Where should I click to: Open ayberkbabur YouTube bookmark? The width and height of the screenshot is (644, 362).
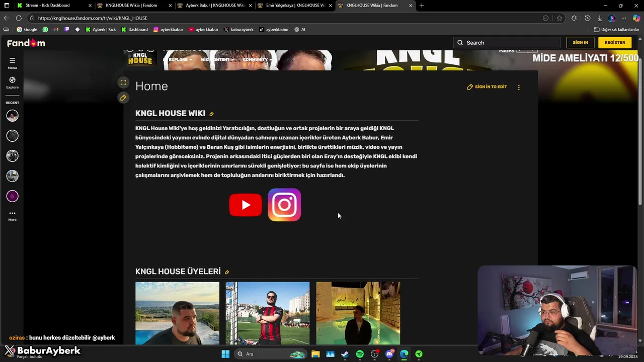coord(203,30)
